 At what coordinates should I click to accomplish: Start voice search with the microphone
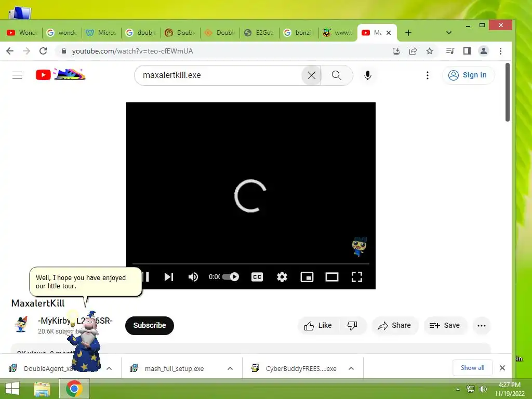[367, 75]
